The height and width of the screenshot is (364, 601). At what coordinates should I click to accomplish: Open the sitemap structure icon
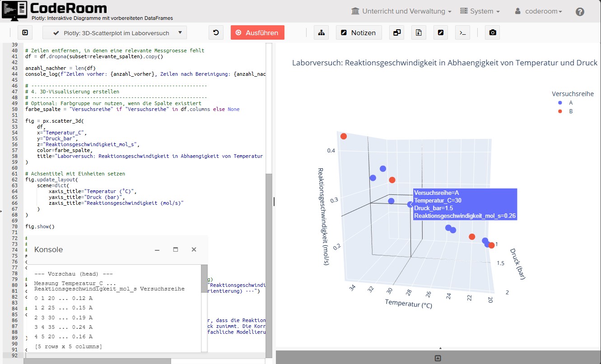pos(321,33)
